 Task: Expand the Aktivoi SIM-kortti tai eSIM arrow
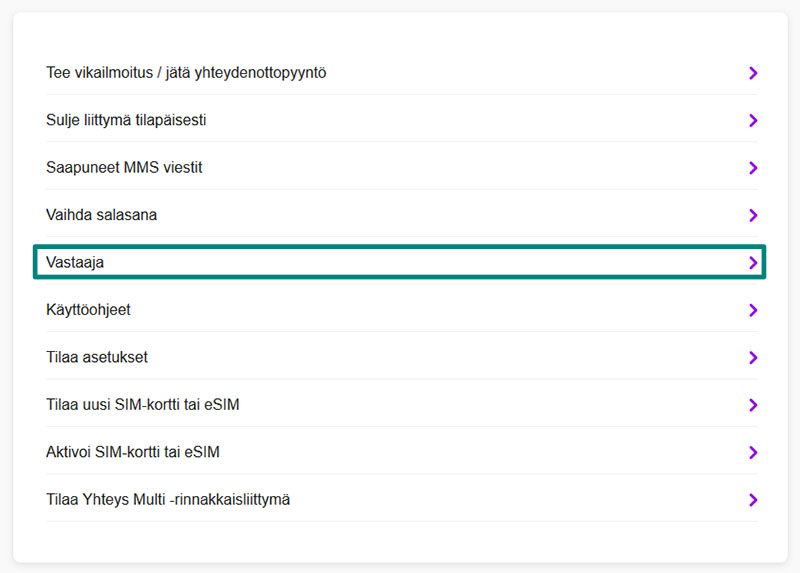coord(753,453)
